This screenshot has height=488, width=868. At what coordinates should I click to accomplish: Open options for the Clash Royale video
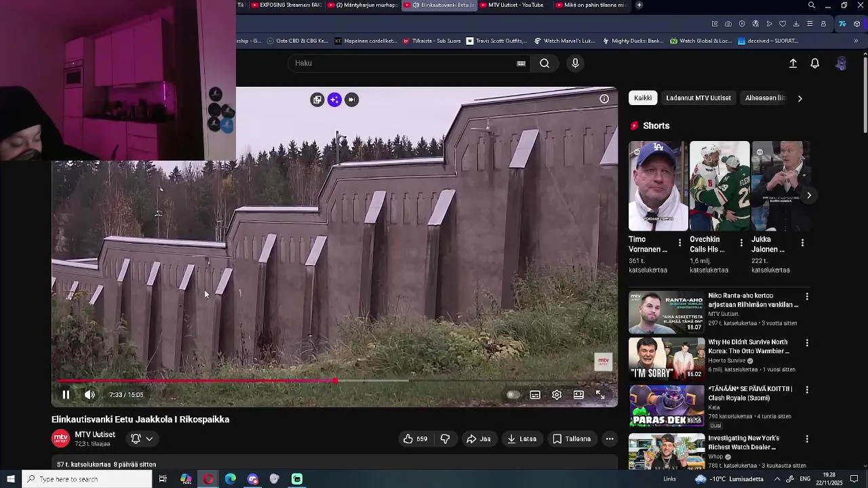click(x=807, y=390)
